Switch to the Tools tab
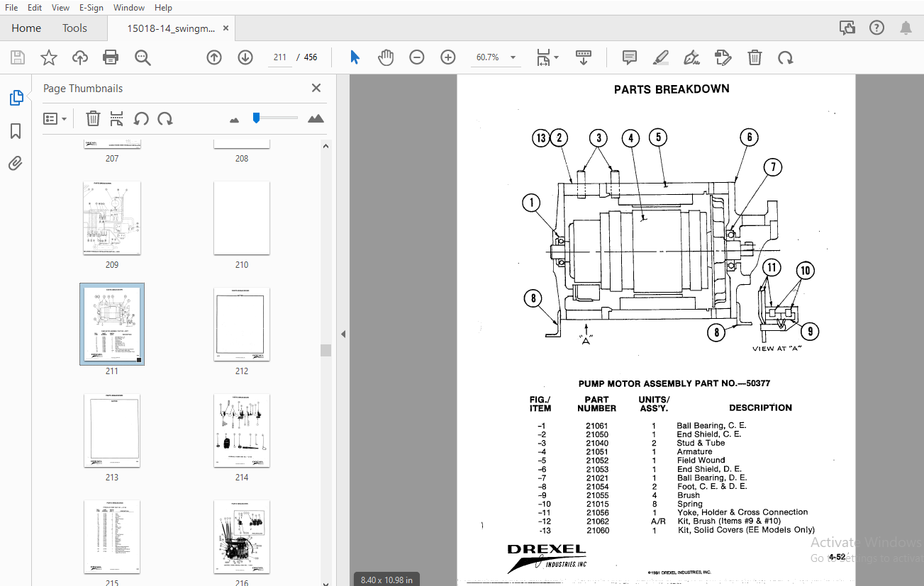 point(74,28)
